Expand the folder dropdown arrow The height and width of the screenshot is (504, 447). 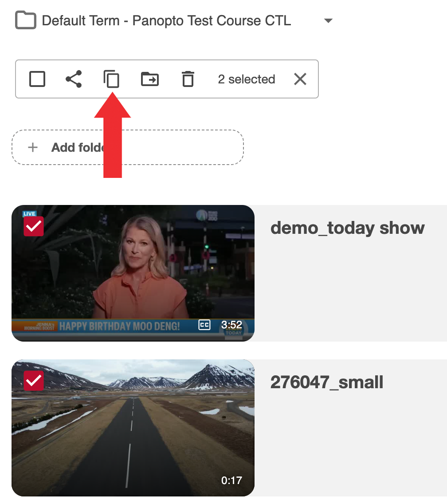tap(328, 20)
